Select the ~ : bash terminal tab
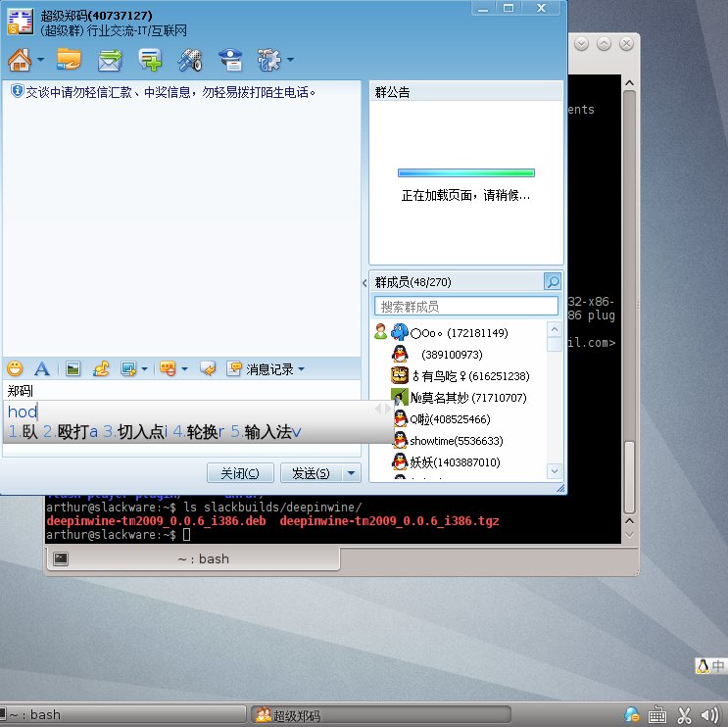This screenshot has width=728, height=727. 193,558
